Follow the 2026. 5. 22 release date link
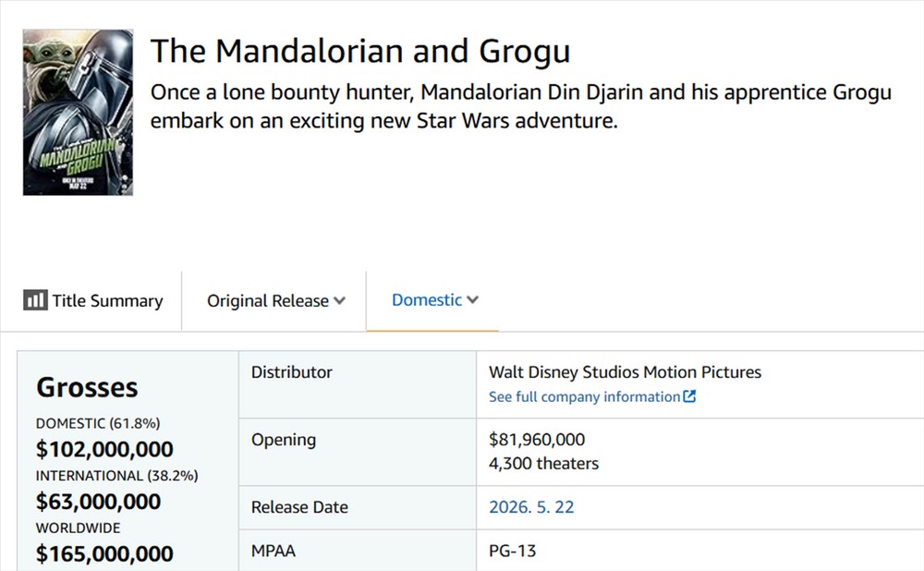 point(531,506)
